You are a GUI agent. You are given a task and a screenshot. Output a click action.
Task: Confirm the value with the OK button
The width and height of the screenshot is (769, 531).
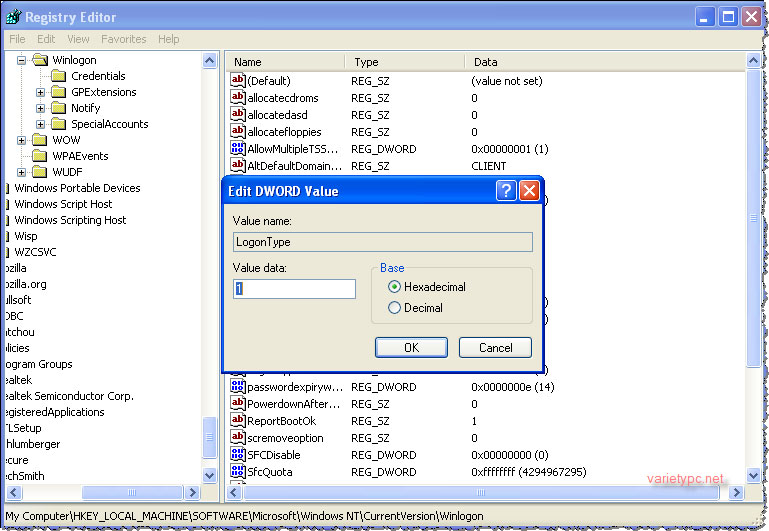click(411, 348)
